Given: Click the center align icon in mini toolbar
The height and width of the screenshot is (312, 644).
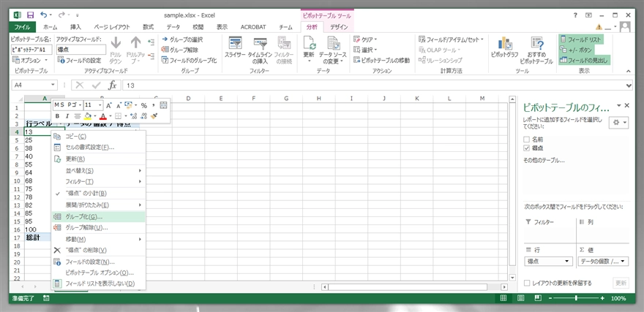Looking at the screenshot, I should click(x=78, y=116).
